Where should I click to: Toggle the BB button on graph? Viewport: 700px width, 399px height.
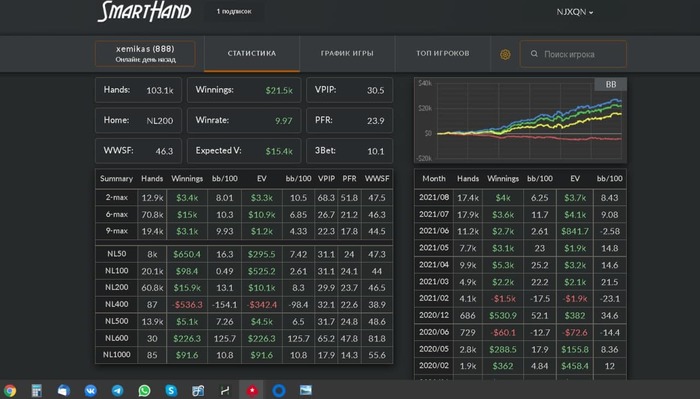[610, 84]
